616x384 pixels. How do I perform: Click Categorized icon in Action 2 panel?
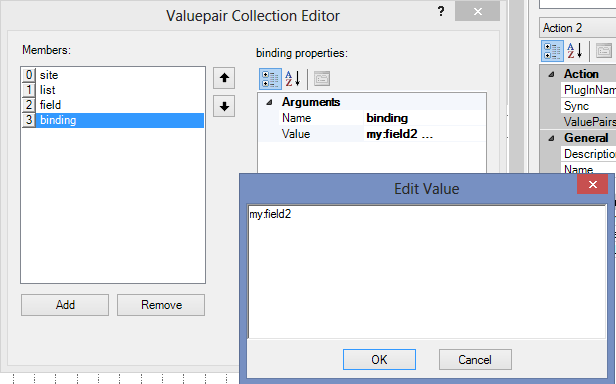coord(552,51)
